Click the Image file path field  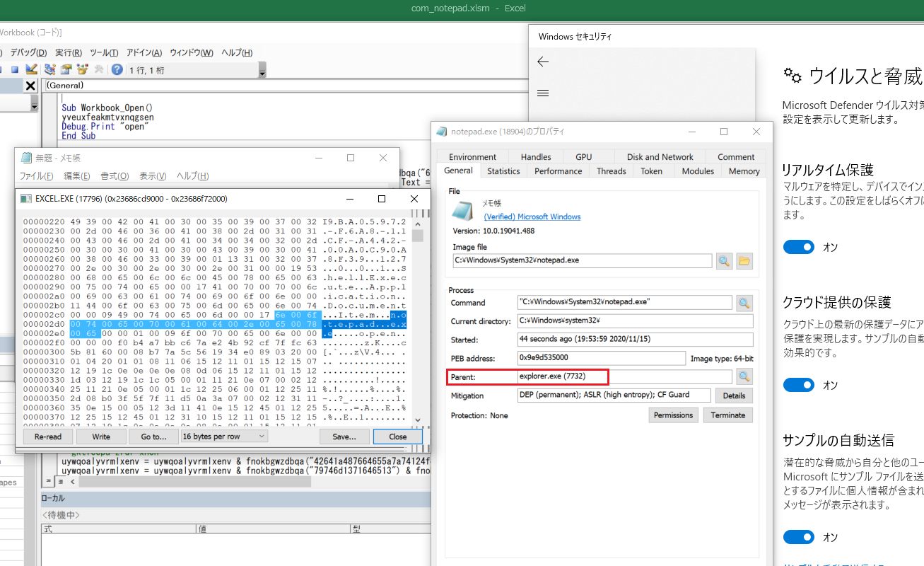[x=582, y=260]
